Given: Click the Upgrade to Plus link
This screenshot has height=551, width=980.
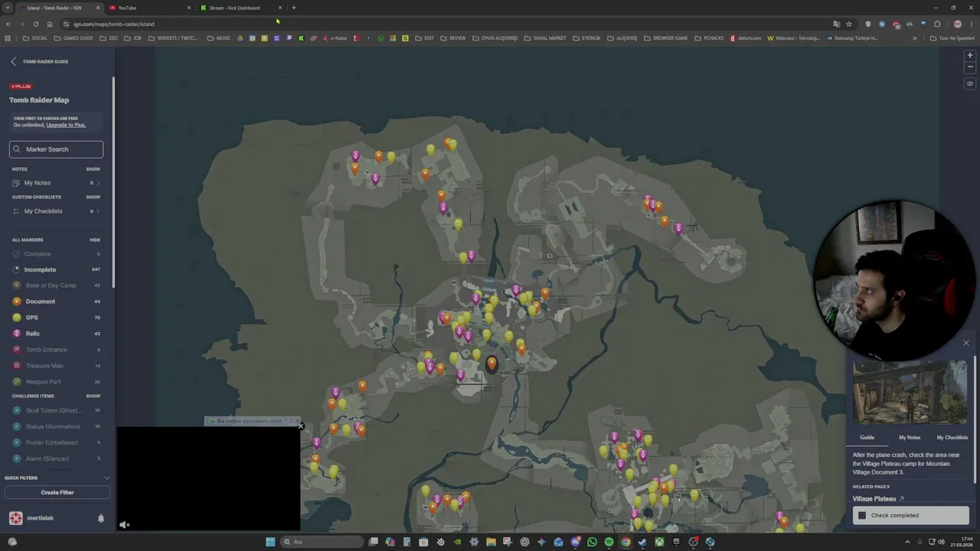Looking at the screenshot, I should point(66,125).
